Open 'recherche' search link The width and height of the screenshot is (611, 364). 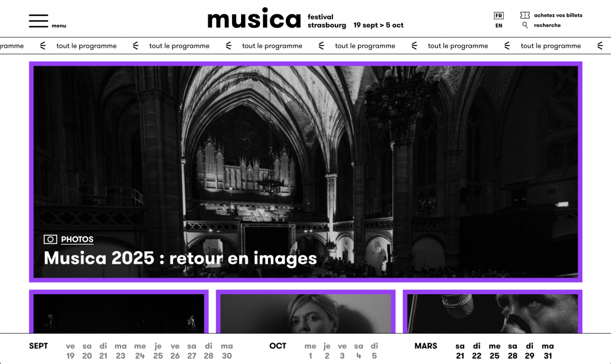click(x=547, y=26)
